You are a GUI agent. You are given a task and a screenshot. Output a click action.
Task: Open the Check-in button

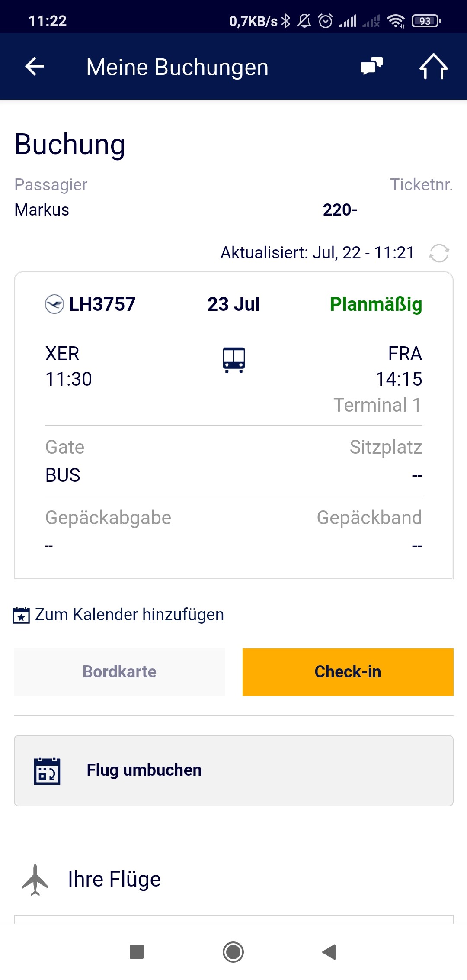click(x=348, y=672)
